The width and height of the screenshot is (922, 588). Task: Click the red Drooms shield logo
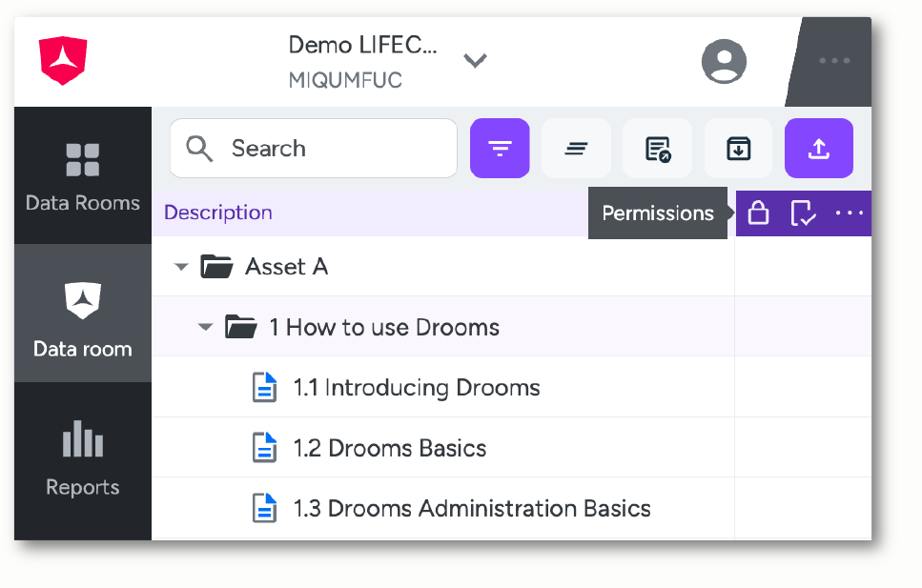click(63, 60)
